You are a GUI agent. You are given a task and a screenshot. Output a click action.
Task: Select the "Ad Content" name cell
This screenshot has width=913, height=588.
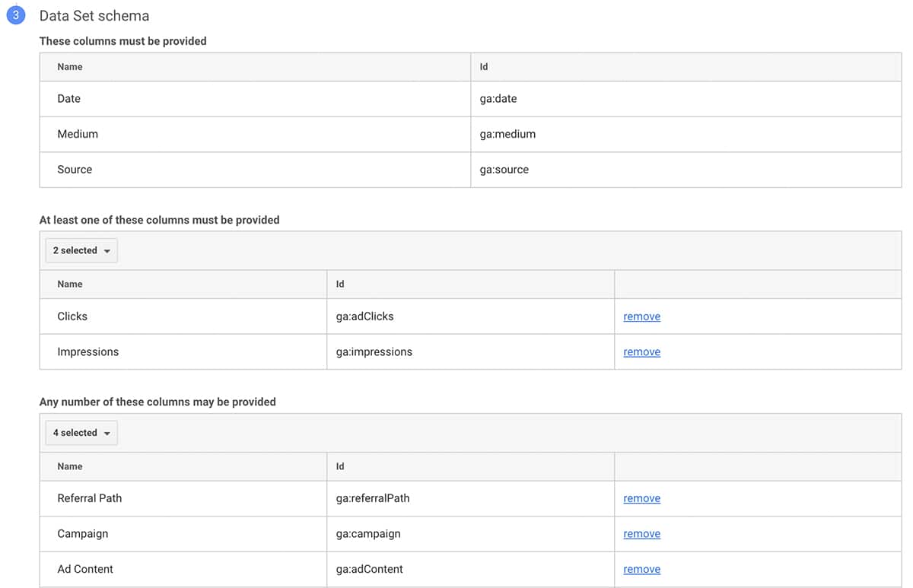point(183,569)
